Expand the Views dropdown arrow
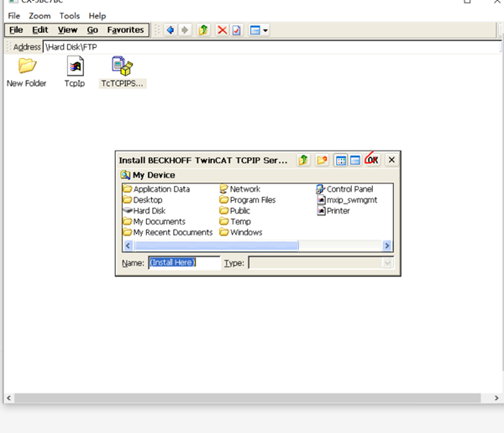504x433 pixels. [265, 30]
